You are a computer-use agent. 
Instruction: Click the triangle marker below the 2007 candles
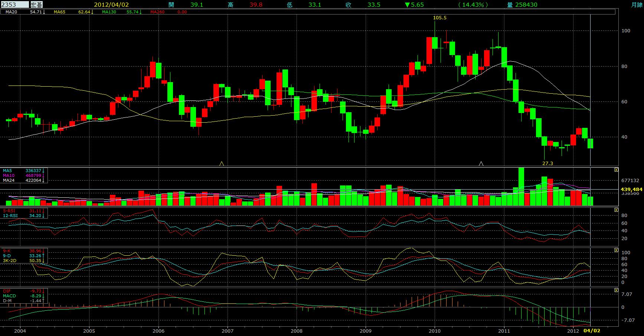(x=222, y=164)
